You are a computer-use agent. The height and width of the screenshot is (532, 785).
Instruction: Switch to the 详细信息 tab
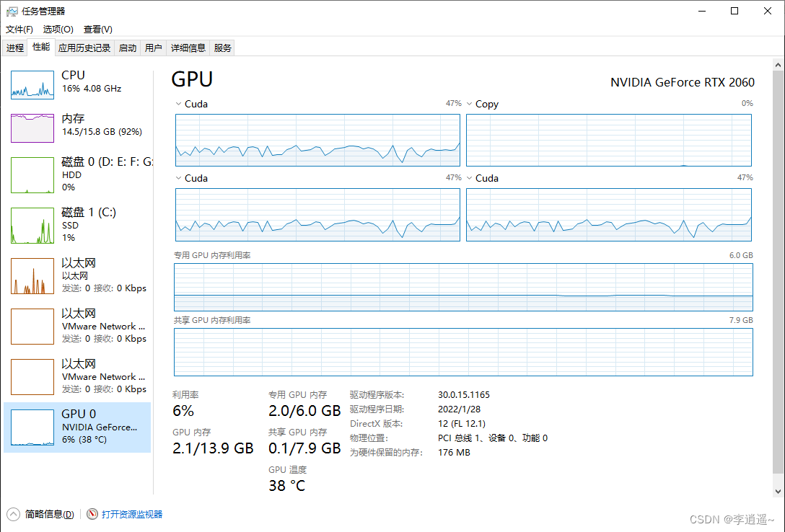pos(188,48)
